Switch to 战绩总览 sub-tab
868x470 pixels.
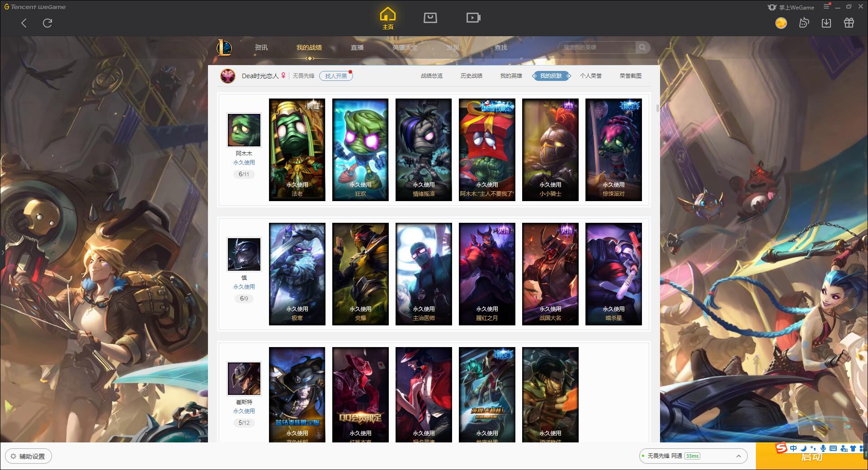click(432, 76)
